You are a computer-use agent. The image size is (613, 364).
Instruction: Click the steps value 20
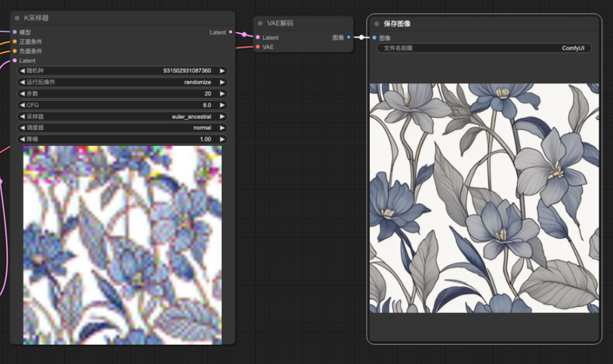(208, 93)
